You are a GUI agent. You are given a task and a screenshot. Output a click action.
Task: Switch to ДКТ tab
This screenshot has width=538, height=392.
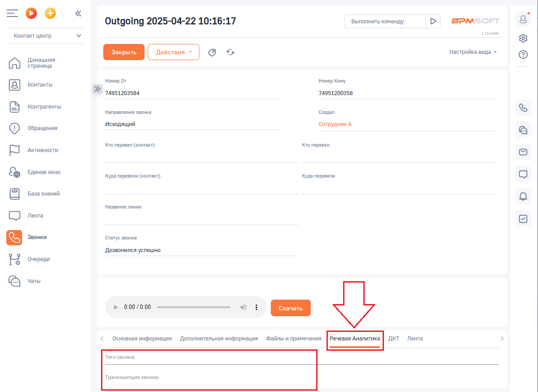393,339
